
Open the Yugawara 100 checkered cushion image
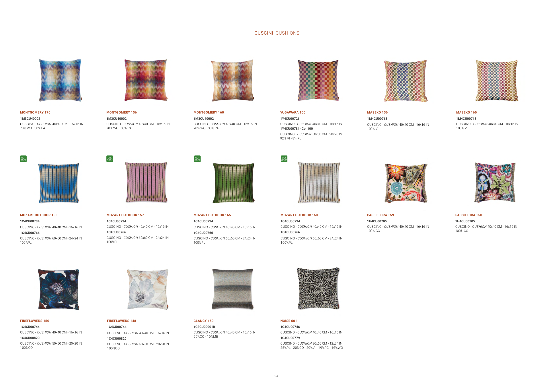click(x=318, y=80)
